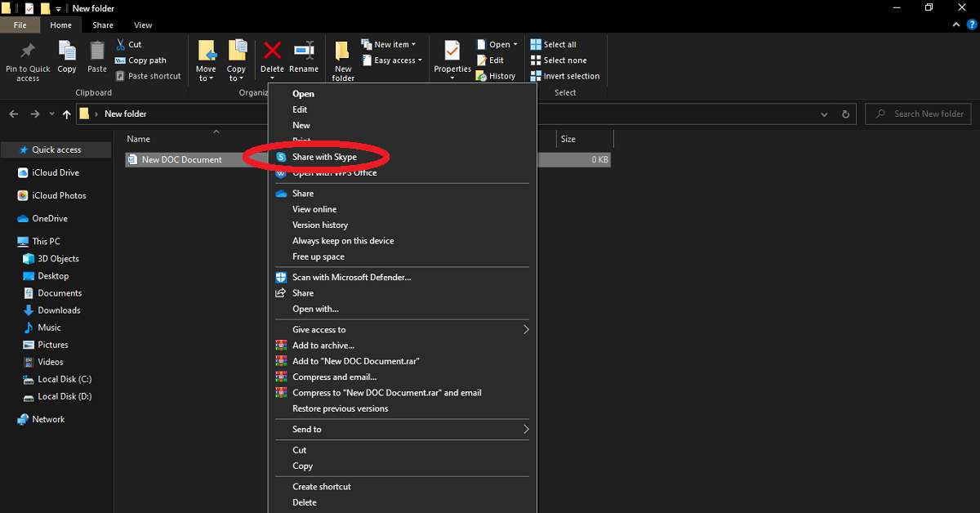Switch to the View ribbon tab
This screenshot has height=513, width=980.
click(143, 25)
